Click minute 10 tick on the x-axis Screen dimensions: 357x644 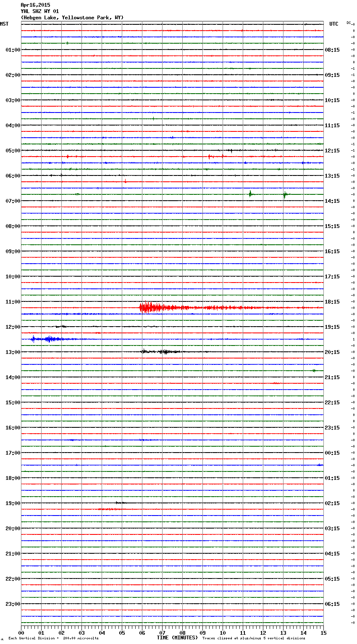[x=223, y=633]
